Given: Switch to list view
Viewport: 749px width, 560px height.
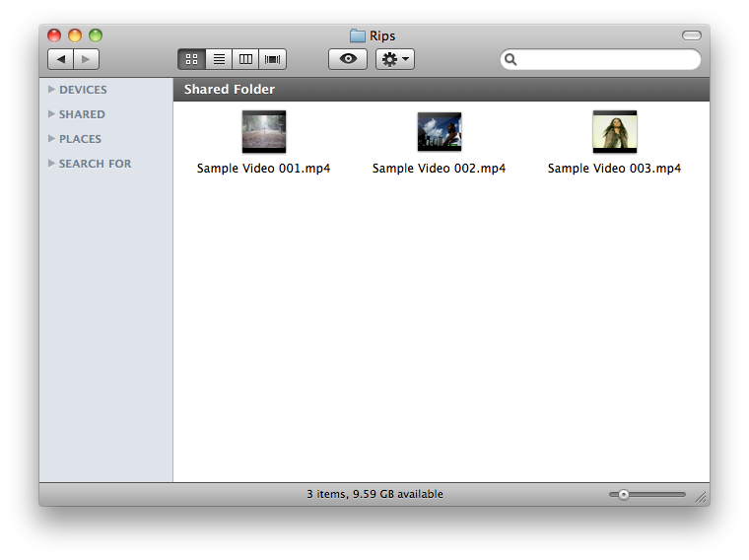Looking at the screenshot, I should (x=219, y=59).
